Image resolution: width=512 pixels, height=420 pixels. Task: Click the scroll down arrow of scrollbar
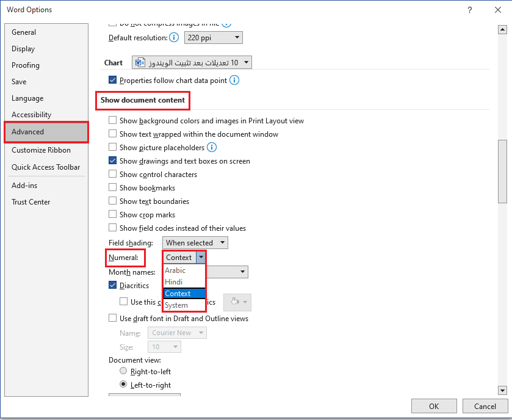pyautogui.click(x=502, y=390)
